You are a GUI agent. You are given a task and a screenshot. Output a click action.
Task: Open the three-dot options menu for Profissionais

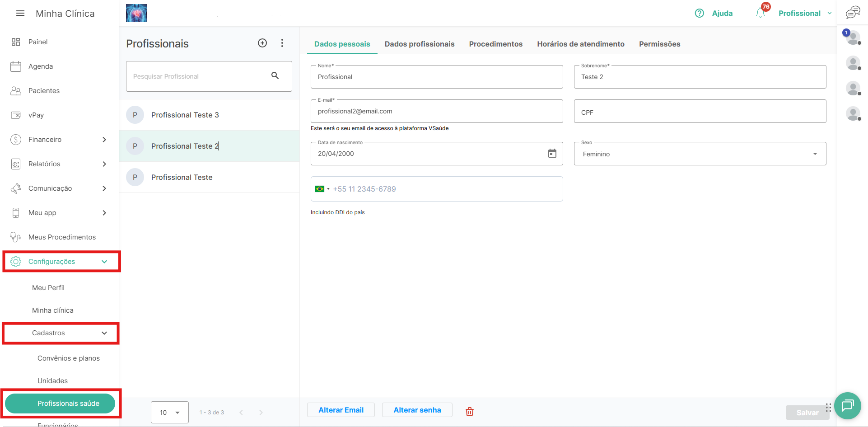click(x=282, y=43)
